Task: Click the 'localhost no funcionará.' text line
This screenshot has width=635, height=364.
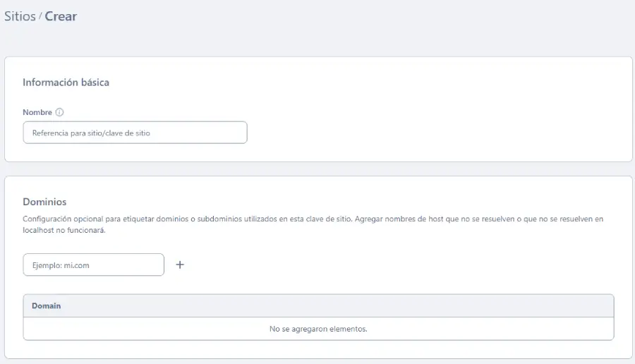Action: (64, 231)
